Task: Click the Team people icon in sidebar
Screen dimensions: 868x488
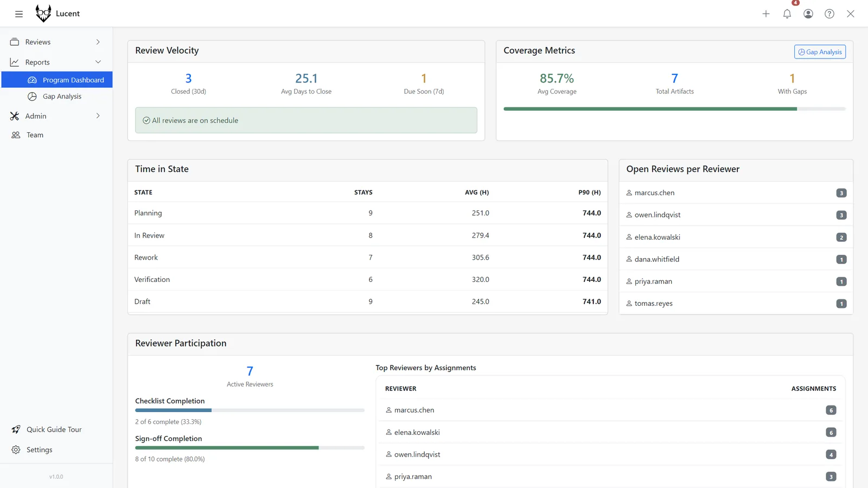Action: coord(16,135)
